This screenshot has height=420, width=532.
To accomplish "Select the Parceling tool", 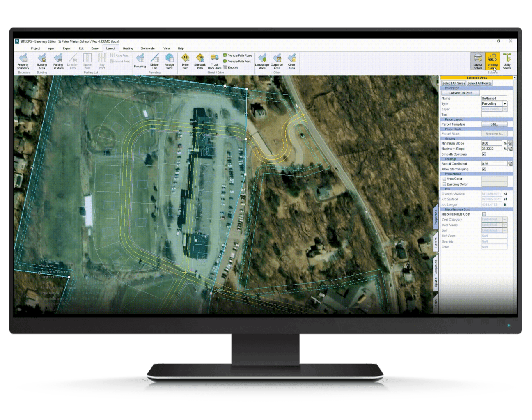I will 140,61.
